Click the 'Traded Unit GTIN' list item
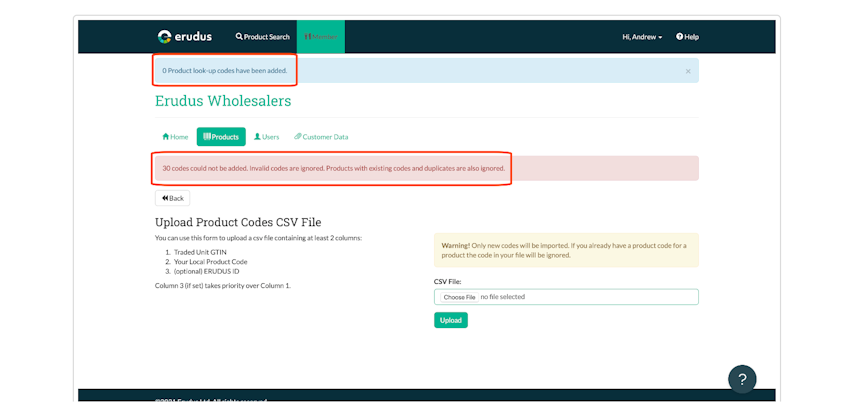The image size is (858, 412). 200,252
